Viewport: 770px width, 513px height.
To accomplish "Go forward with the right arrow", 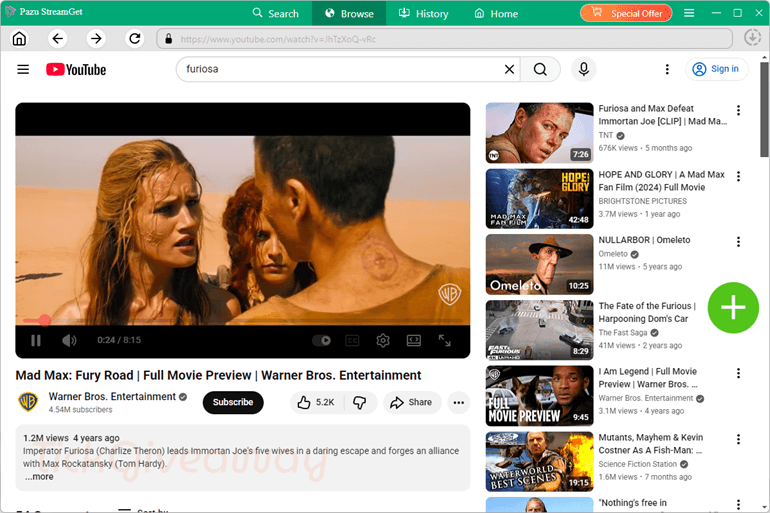I will [96, 38].
